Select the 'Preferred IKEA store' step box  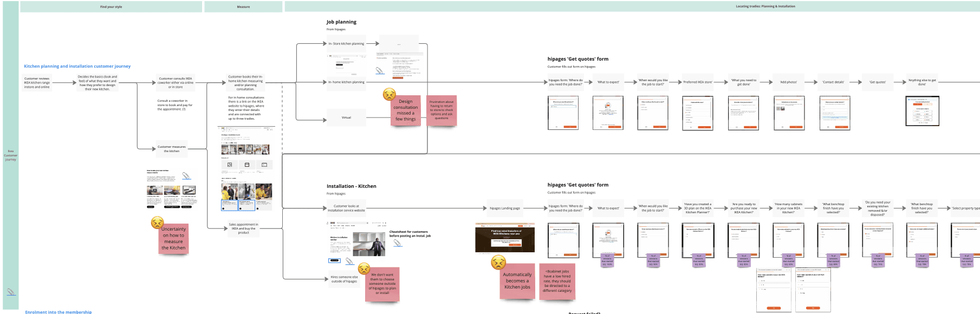click(698, 82)
